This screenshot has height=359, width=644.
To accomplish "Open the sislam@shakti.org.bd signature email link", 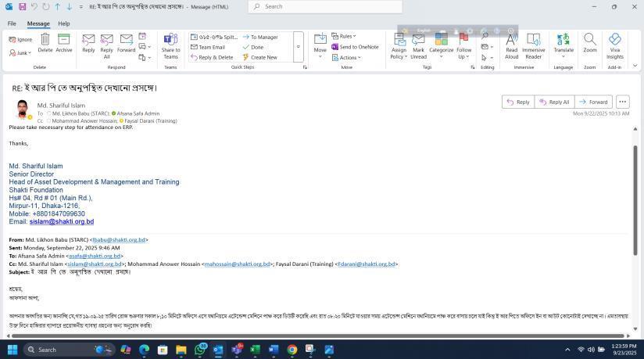I will 61,222.
